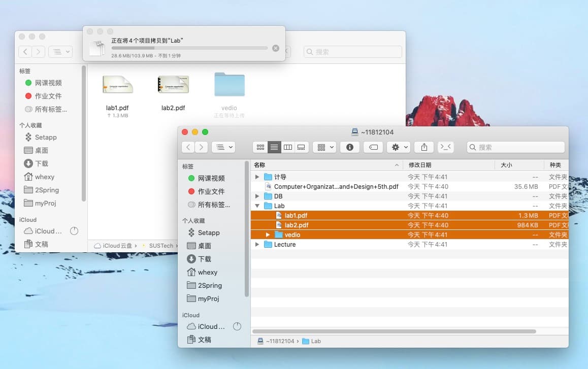Image resolution: width=588 pixels, height=369 pixels.
Task: Collapse the Lab folder disclosure triangle
Action: point(257,206)
